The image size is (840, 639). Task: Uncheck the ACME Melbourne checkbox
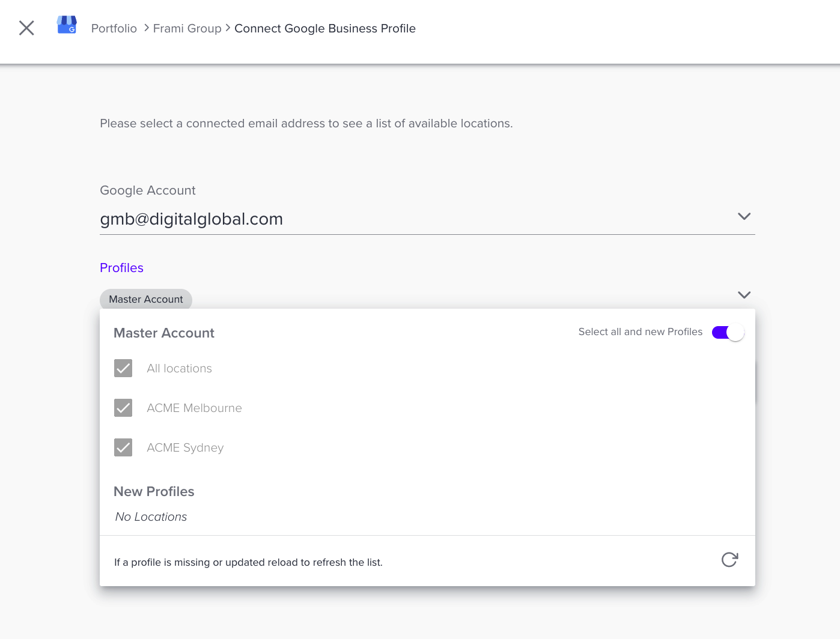(x=123, y=408)
